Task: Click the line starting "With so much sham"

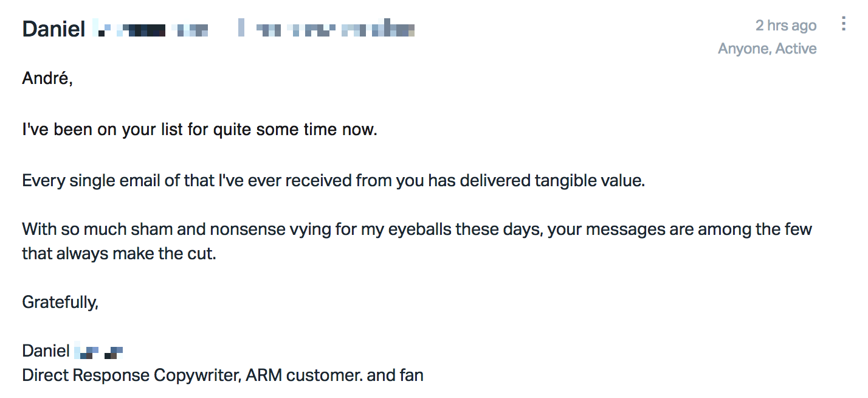Action: [x=417, y=230]
